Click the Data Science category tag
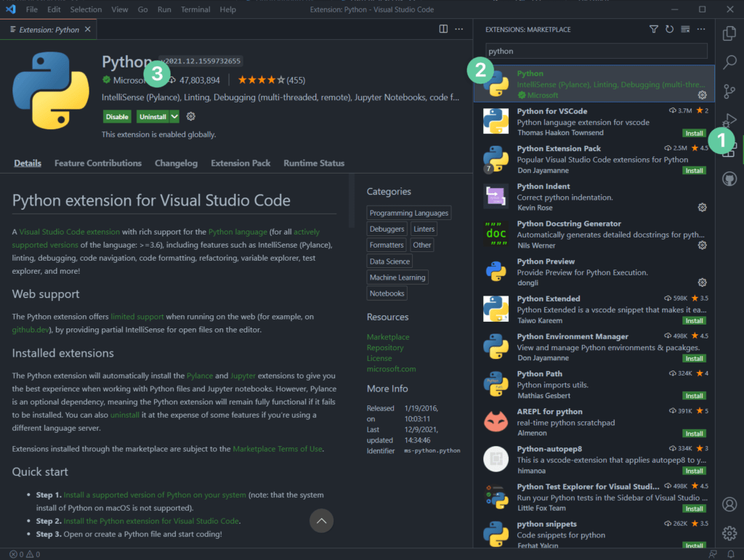Viewport: 744px width, 560px height. (x=389, y=261)
